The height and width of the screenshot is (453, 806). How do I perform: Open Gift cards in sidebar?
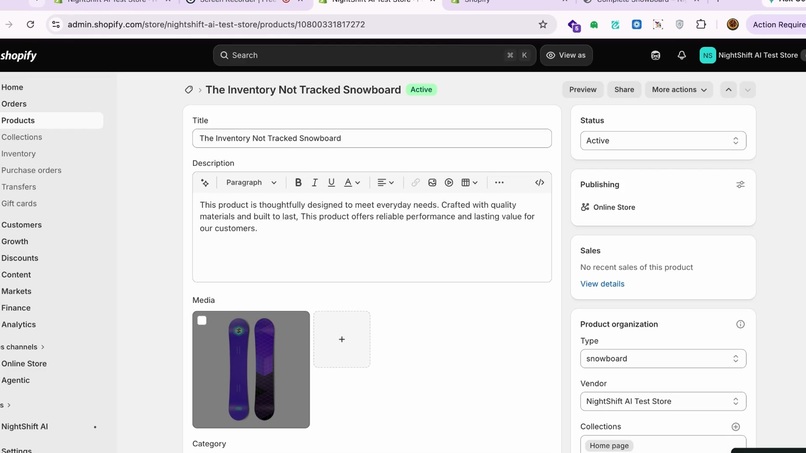click(19, 204)
